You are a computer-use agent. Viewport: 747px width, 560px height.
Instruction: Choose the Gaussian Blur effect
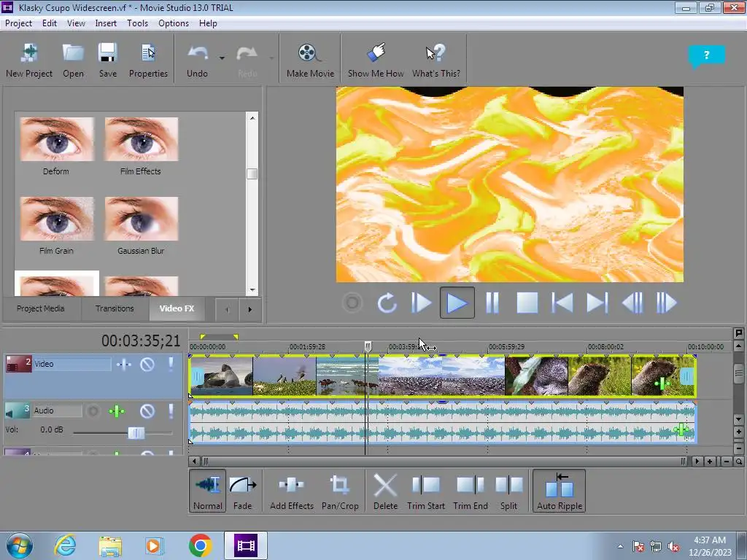[141, 219]
